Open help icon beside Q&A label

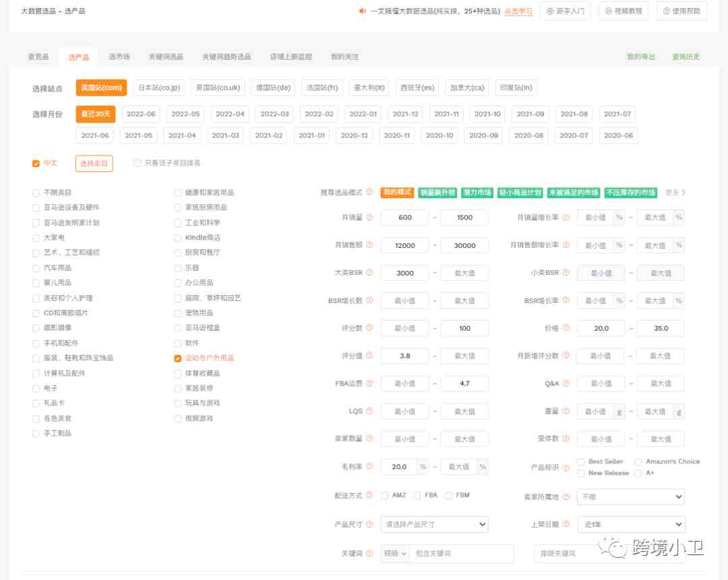click(566, 383)
